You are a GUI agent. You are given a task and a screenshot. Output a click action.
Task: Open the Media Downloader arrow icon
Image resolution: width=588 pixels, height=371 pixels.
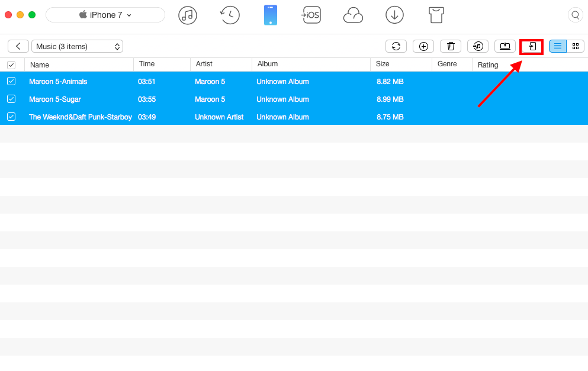tap(394, 15)
